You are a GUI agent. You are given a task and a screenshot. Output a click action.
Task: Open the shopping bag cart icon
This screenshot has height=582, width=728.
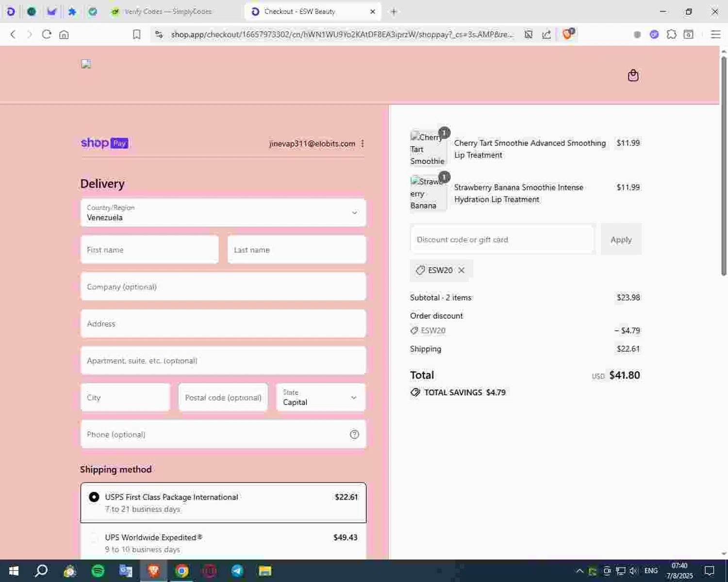click(x=633, y=75)
